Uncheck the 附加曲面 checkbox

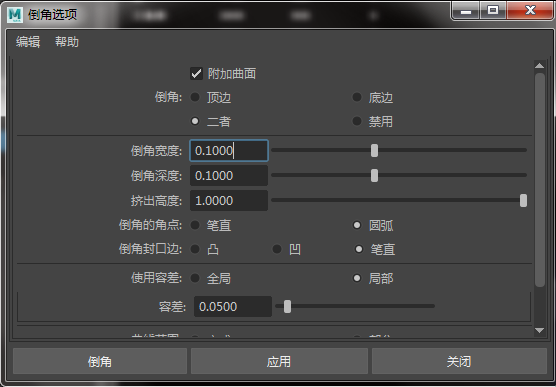pos(196,74)
